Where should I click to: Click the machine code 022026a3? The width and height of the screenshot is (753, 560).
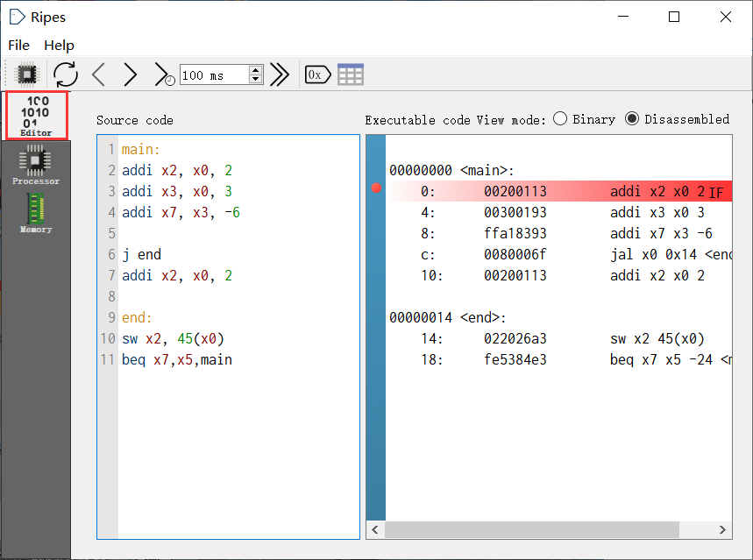[515, 338]
